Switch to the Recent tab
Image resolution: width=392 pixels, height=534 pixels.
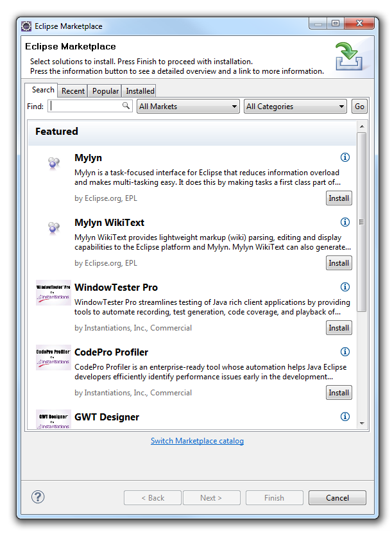[73, 91]
